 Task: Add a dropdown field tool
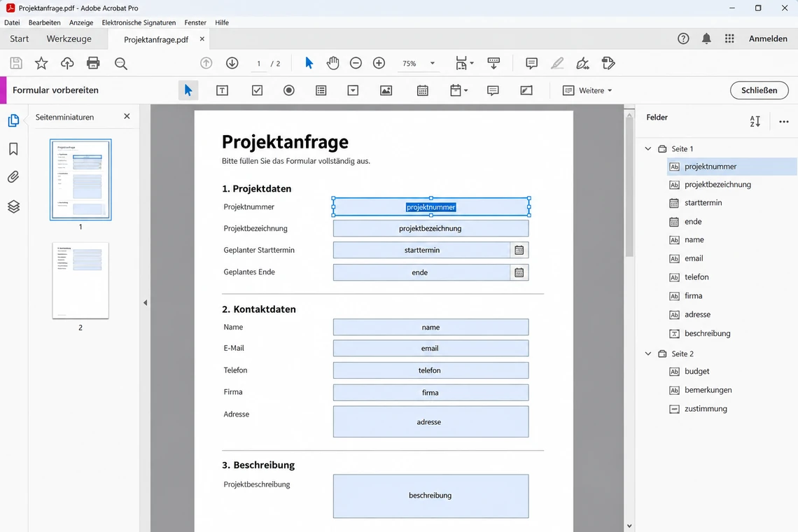click(x=353, y=90)
